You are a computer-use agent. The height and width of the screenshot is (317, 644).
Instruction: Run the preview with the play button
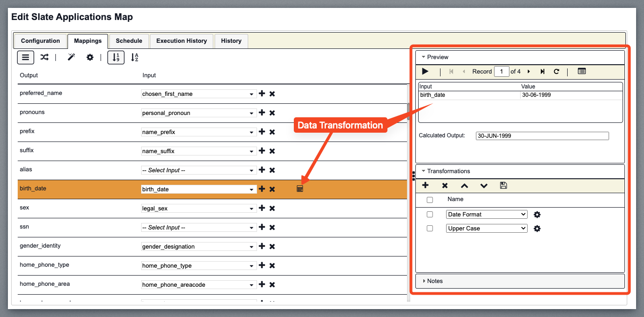pyautogui.click(x=425, y=71)
